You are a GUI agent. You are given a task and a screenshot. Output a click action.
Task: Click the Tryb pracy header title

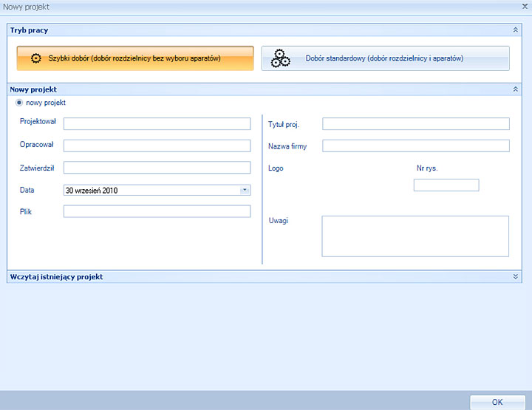[x=29, y=30]
